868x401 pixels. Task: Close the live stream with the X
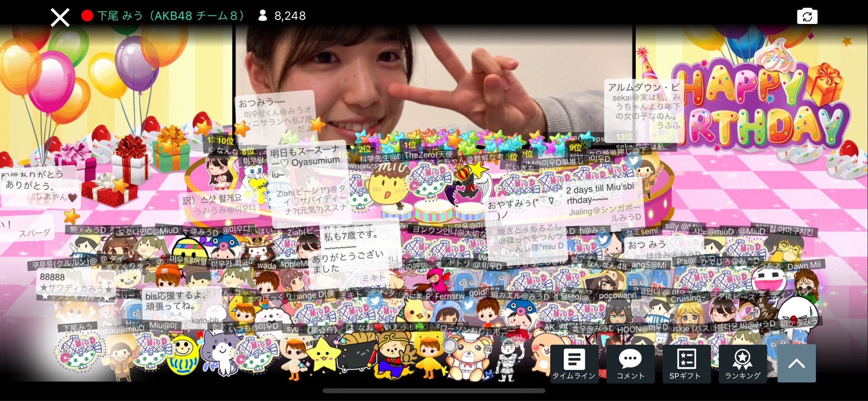pyautogui.click(x=60, y=17)
